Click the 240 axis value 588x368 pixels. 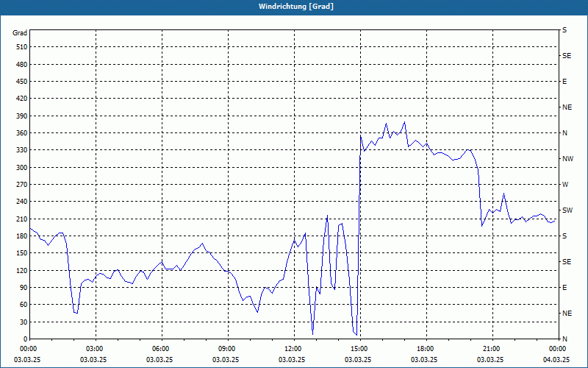22,202
